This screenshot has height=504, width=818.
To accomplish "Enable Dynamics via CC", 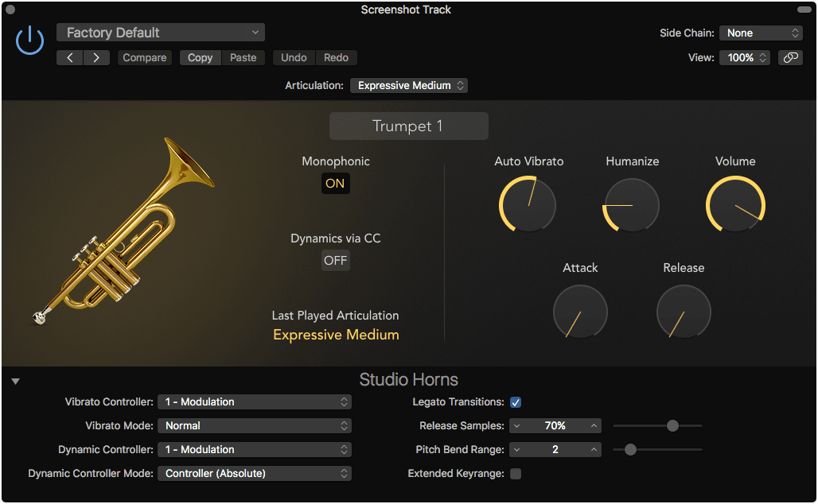I will tap(335, 260).
